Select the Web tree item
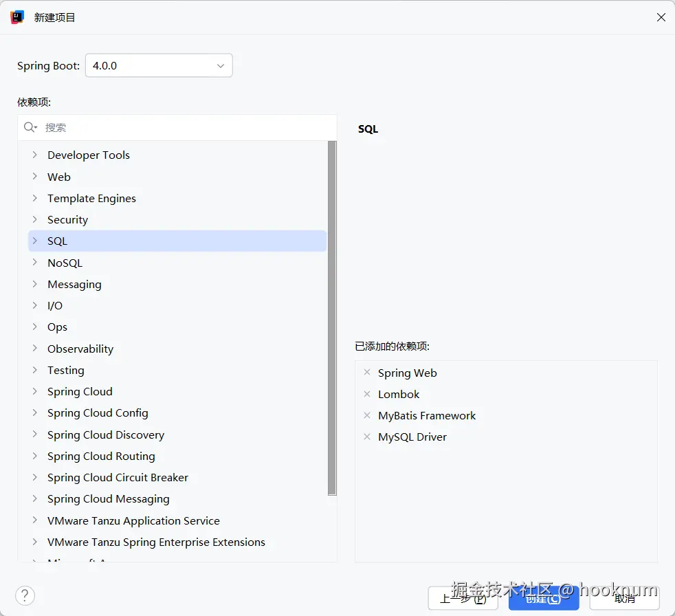Image resolution: width=675 pixels, height=616 pixels. pyautogui.click(x=59, y=177)
